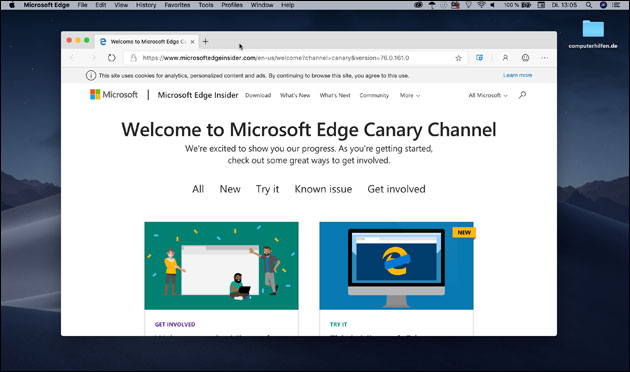Open the Tools menu
The image size is (630, 372).
pyautogui.click(x=206, y=5)
